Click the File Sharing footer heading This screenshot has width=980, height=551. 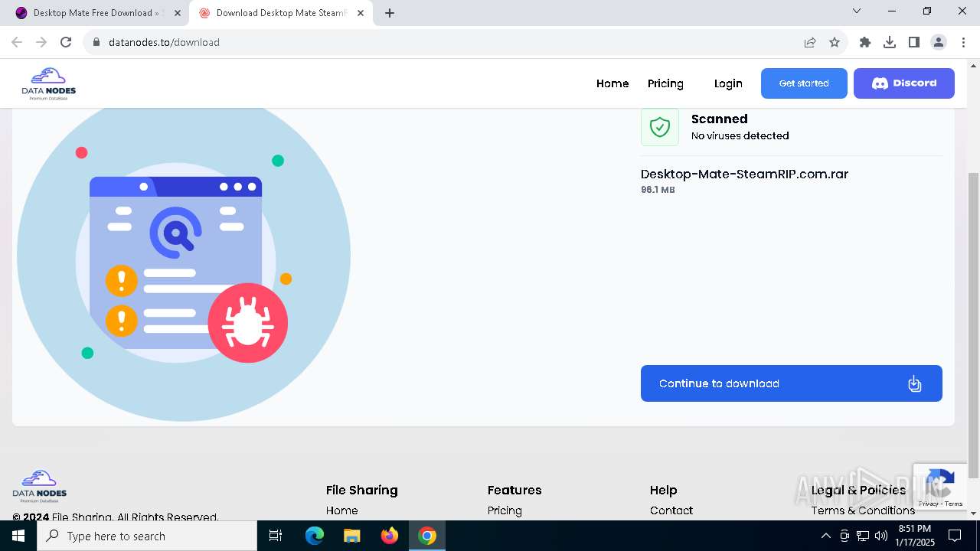[362, 490]
